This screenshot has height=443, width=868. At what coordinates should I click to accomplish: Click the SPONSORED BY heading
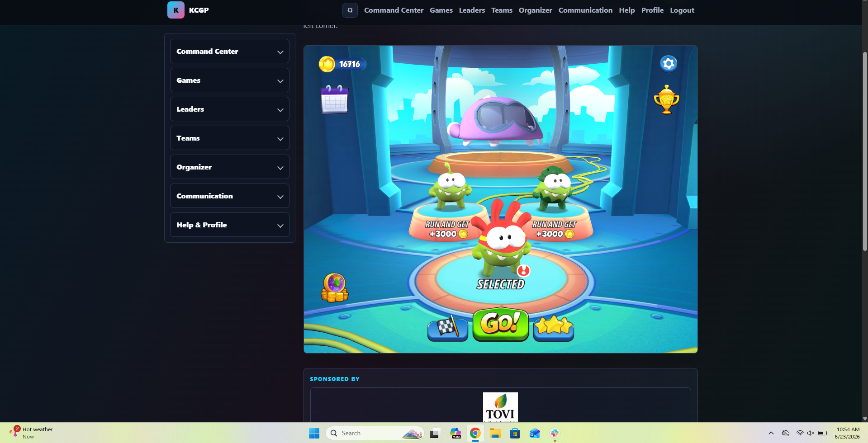pyautogui.click(x=335, y=379)
